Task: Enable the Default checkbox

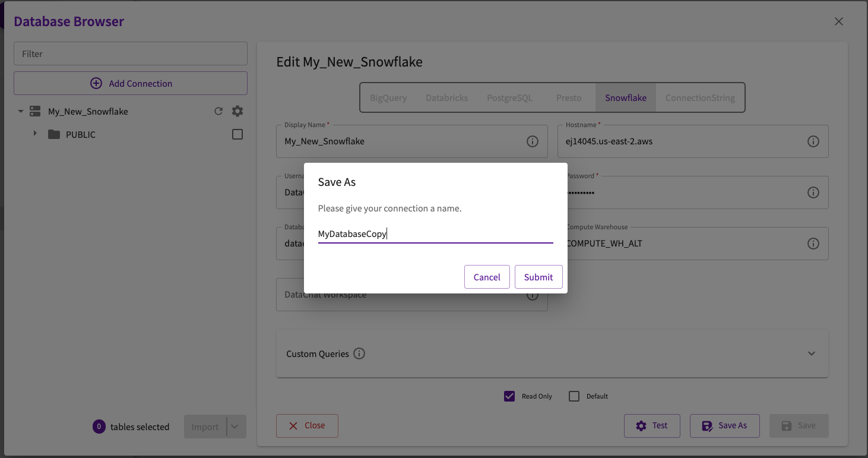Action: click(574, 396)
